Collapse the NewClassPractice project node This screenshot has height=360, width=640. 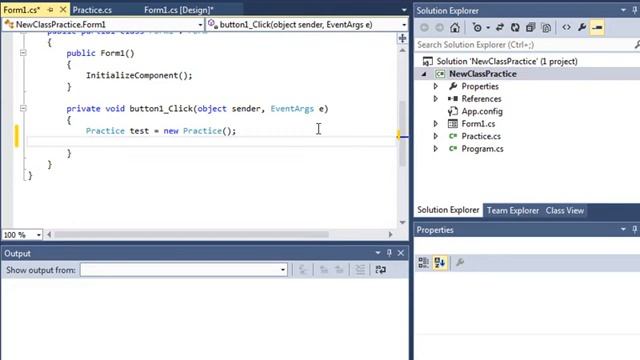[424, 74]
